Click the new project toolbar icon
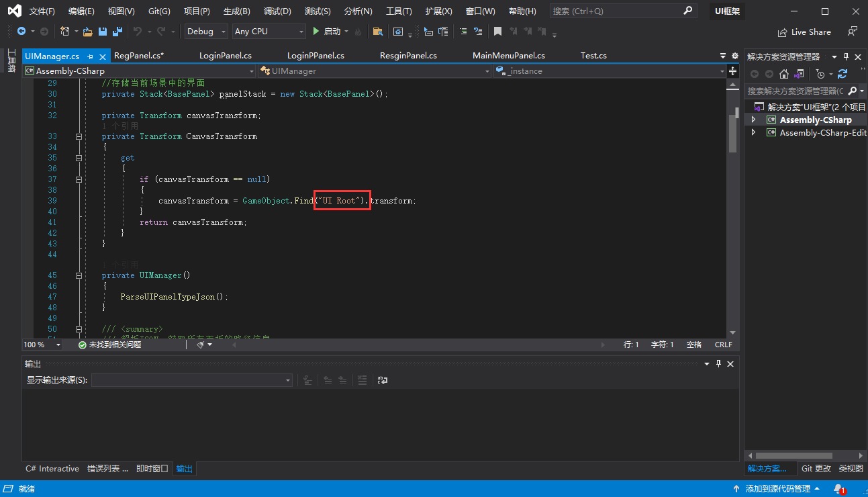This screenshot has height=497, width=868. click(64, 32)
